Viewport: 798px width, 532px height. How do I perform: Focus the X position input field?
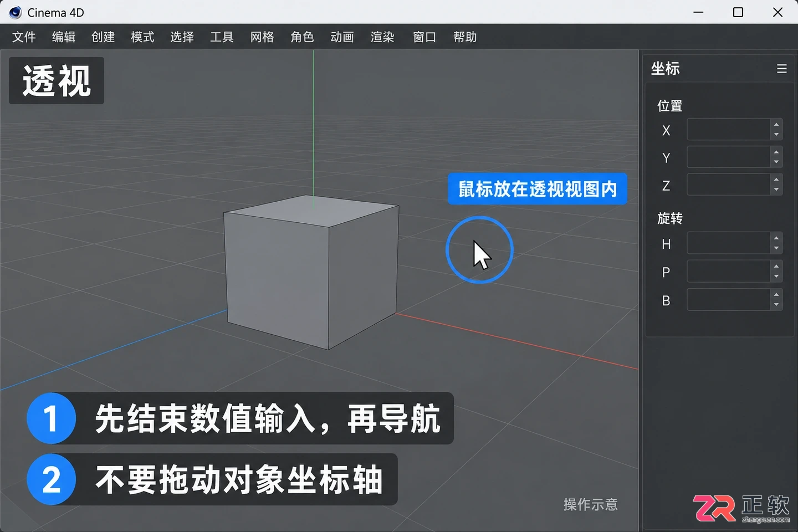728,129
